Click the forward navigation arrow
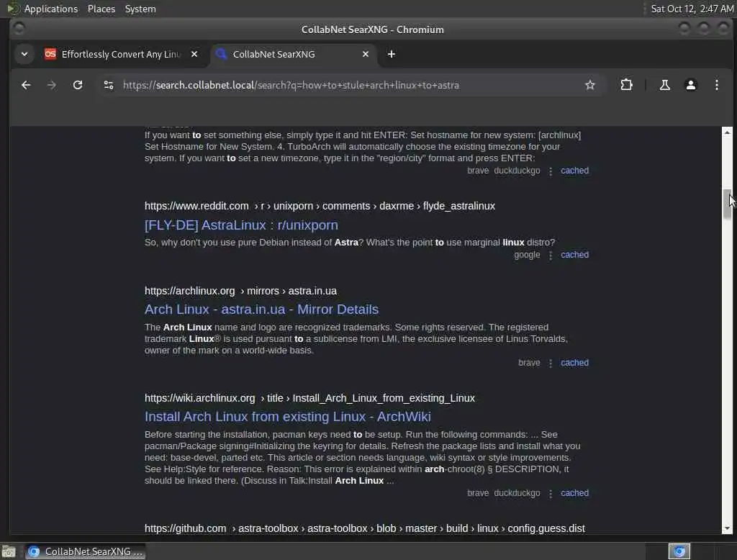The image size is (737, 560). (52, 85)
